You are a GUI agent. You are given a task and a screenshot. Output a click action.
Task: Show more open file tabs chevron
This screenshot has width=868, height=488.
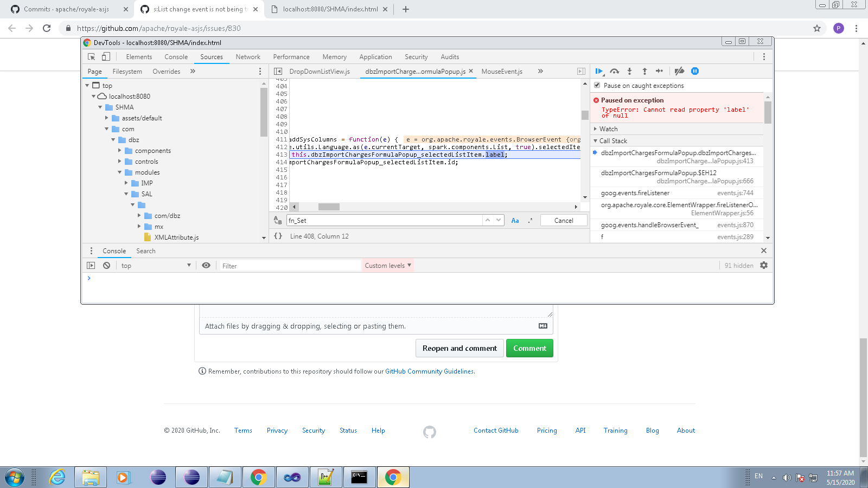(x=540, y=71)
